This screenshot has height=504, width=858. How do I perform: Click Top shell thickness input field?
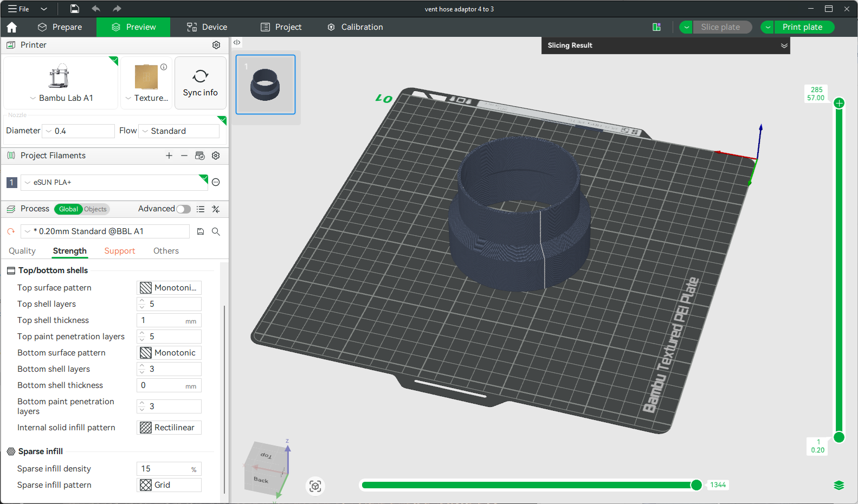click(x=169, y=320)
